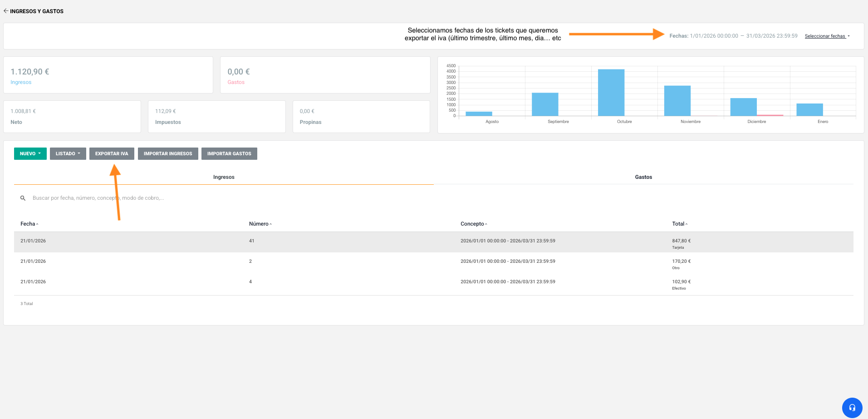Image resolution: width=868 pixels, height=419 pixels.
Task: Switch to the Gastos tab
Action: (643, 177)
